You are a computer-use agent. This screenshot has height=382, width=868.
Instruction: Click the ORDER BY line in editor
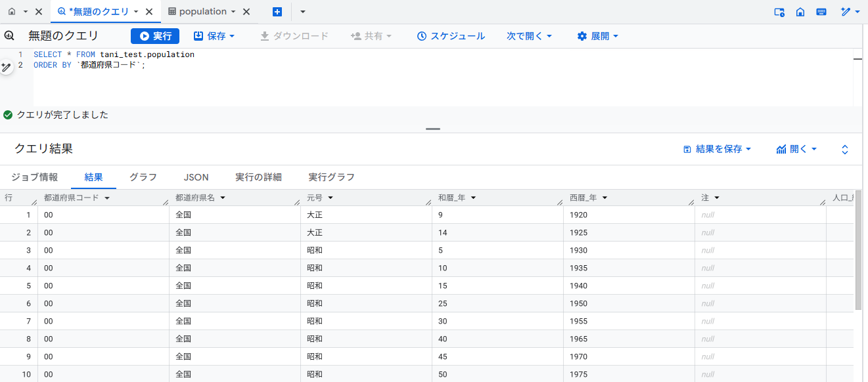(x=89, y=65)
